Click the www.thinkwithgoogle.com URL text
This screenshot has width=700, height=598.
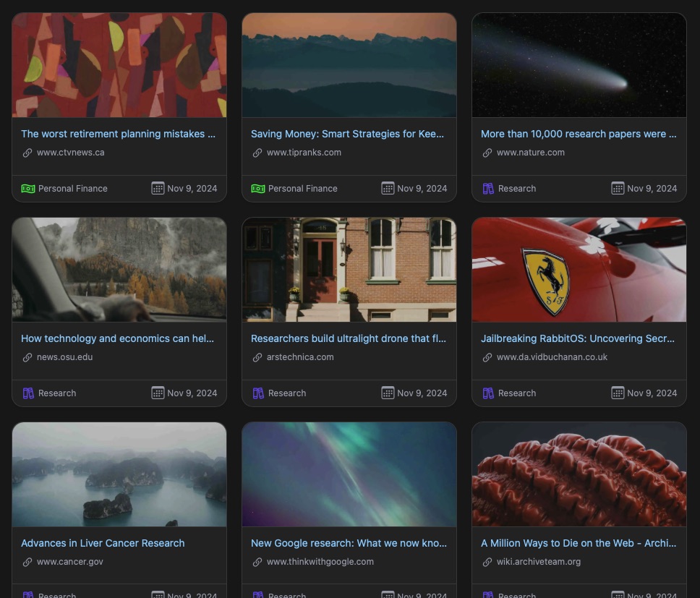tap(320, 562)
